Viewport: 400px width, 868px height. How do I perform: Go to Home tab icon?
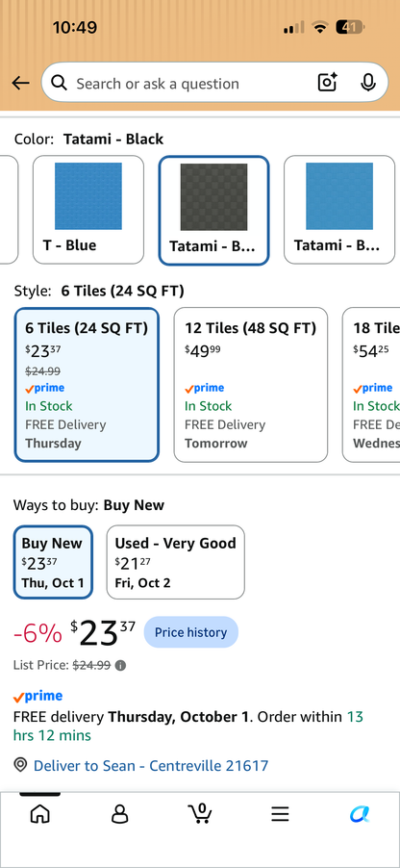(39, 814)
